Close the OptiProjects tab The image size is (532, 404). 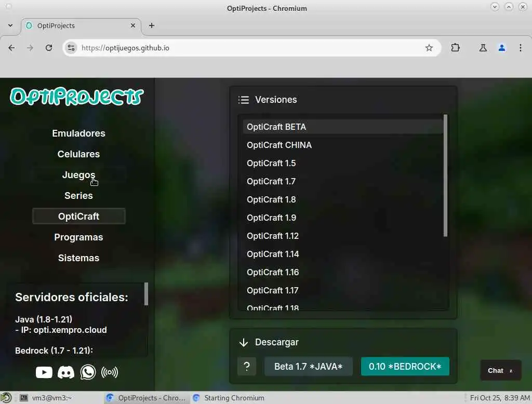133,25
